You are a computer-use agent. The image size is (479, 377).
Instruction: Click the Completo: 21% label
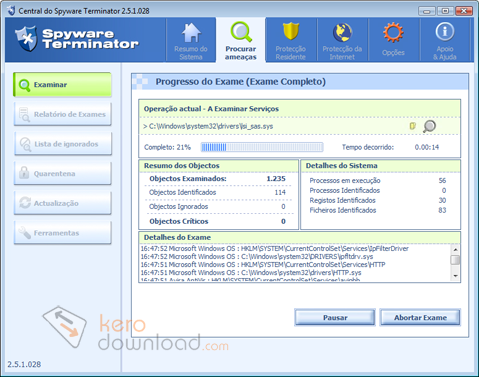167,147
